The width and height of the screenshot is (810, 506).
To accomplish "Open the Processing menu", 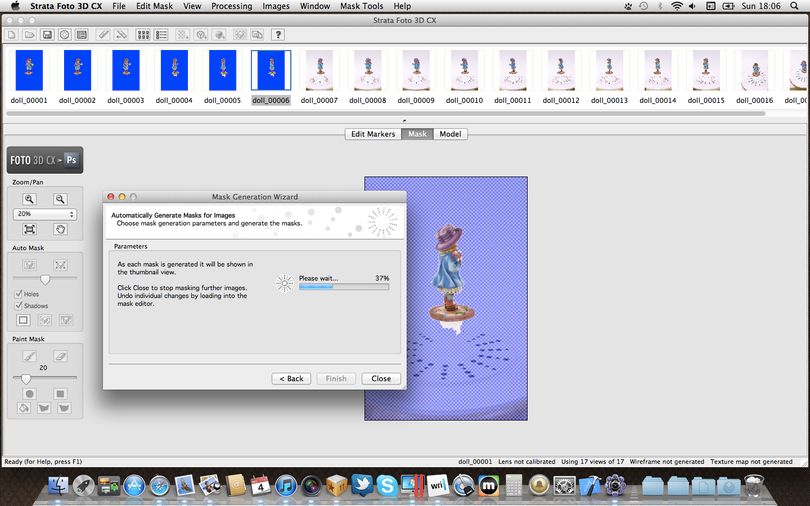I will click(231, 6).
